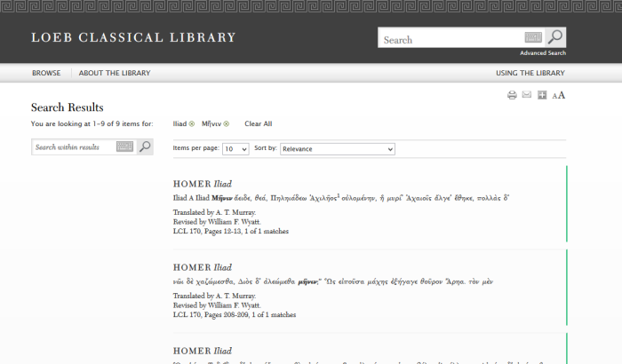Click the Search Results heading

click(x=67, y=107)
